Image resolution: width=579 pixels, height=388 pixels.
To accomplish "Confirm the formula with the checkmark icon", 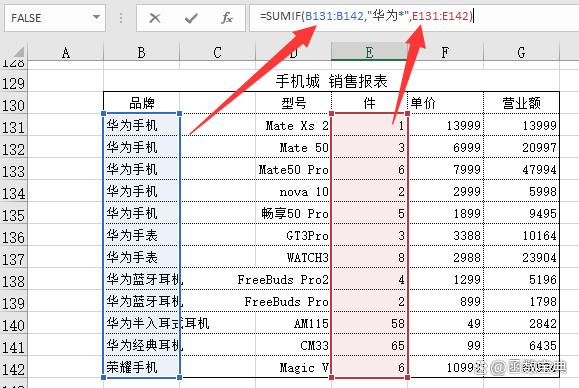I will 191,18.
